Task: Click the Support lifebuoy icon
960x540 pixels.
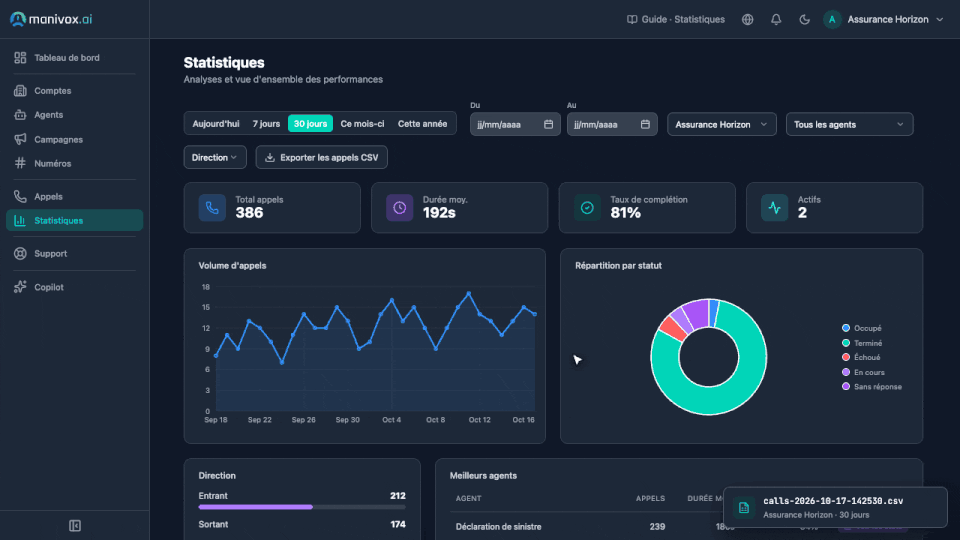Action: pyautogui.click(x=20, y=253)
